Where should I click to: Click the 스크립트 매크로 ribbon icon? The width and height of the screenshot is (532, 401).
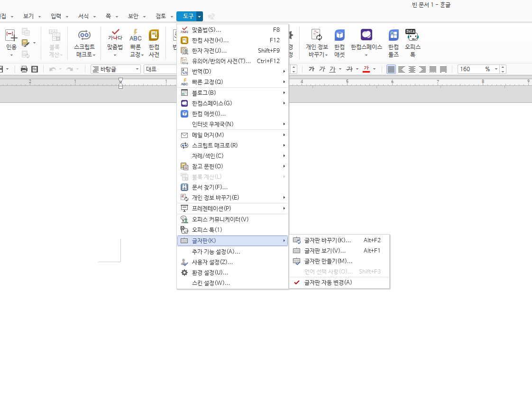84,43
